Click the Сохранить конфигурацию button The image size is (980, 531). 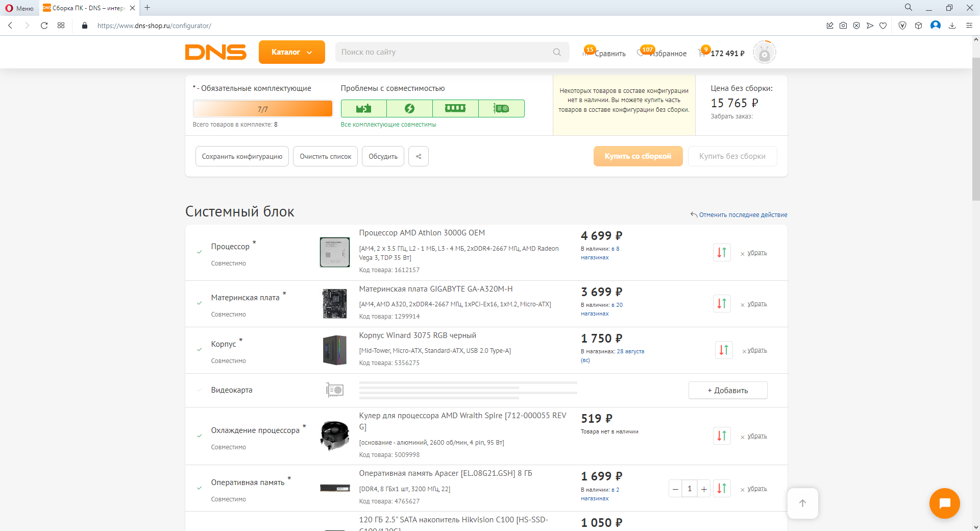[x=242, y=156]
